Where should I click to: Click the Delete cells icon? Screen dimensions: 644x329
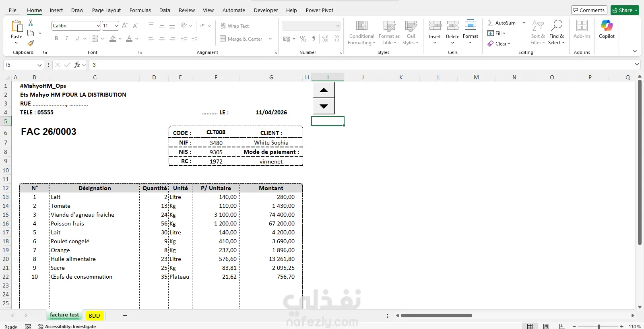pos(453,26)
